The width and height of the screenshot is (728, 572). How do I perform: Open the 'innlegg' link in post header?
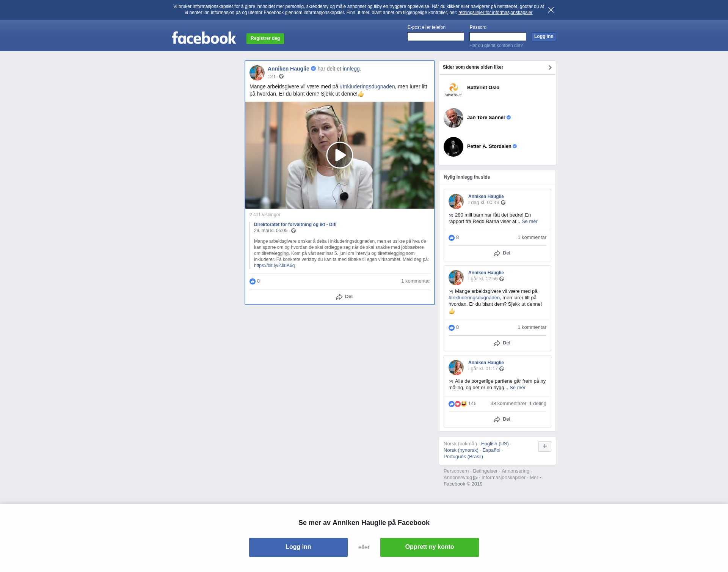[351, 69]
